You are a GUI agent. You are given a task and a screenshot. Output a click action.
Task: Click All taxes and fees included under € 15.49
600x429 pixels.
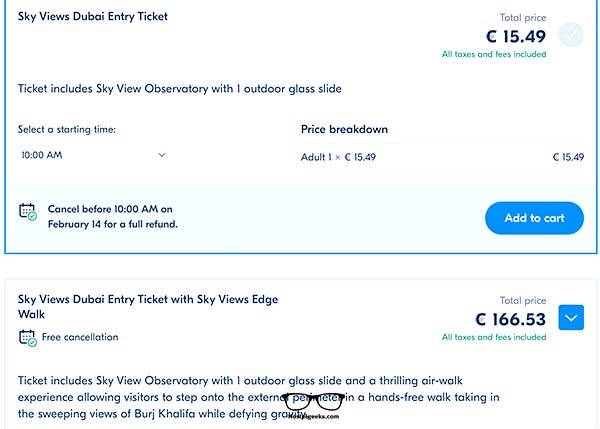pos(494,54)
